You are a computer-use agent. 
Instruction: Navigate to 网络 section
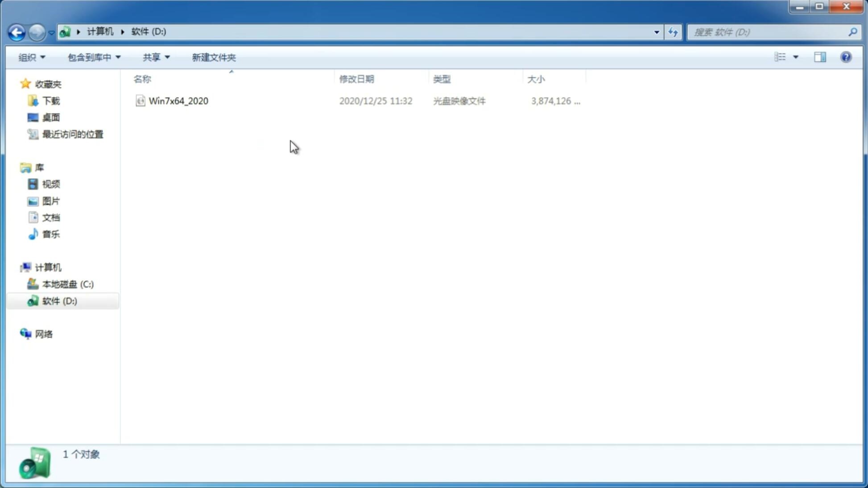coord(44,334)
